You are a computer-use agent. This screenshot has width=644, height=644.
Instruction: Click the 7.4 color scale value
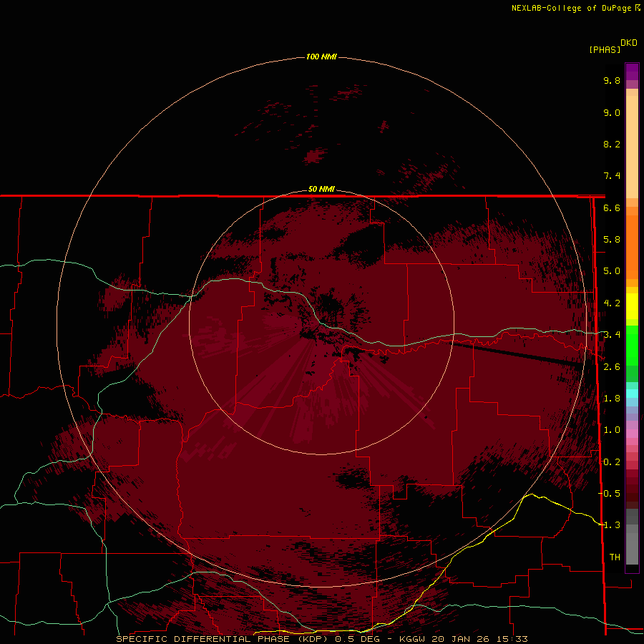click(612, 176)
